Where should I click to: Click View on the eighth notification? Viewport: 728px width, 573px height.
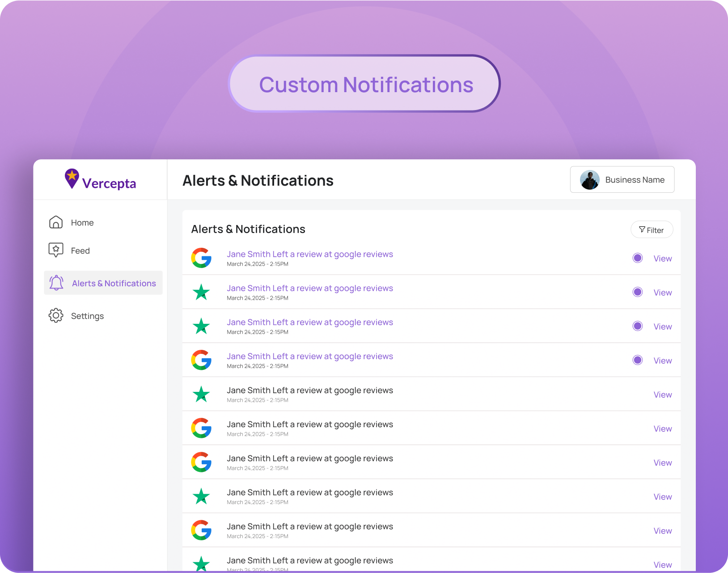click(x=663, y=497)
